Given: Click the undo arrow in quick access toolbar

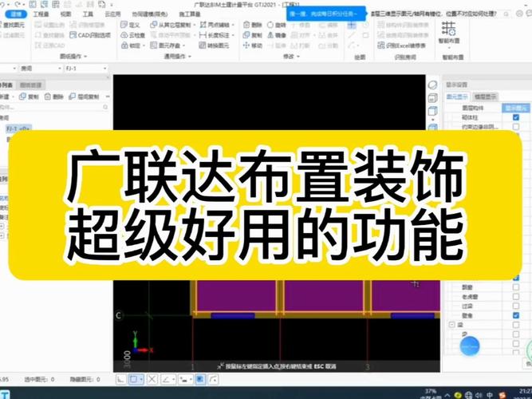Looking at the screenshot, I should 2,5.
